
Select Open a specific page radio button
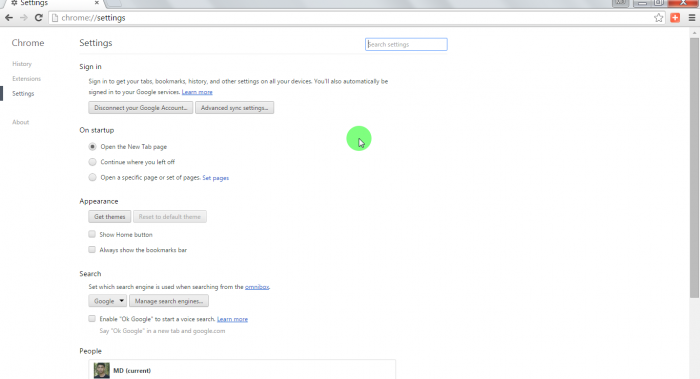point(92,177)
